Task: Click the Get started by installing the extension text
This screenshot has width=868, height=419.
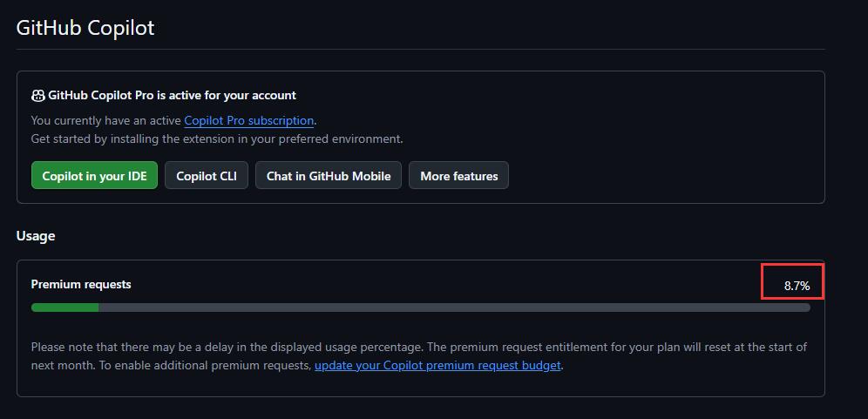Action: pos(217,139)
